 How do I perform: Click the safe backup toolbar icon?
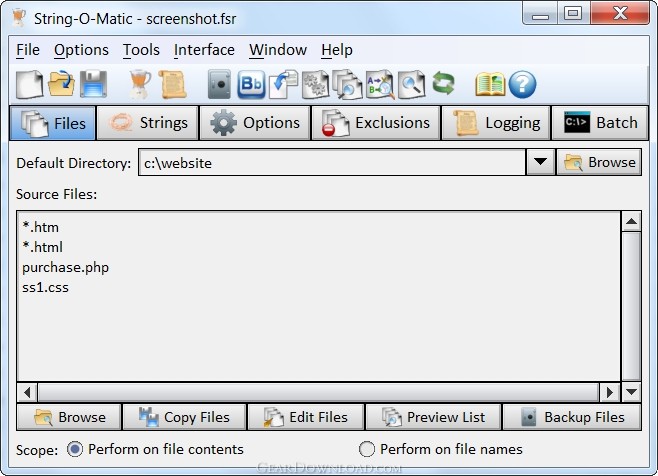pos(219,84)
